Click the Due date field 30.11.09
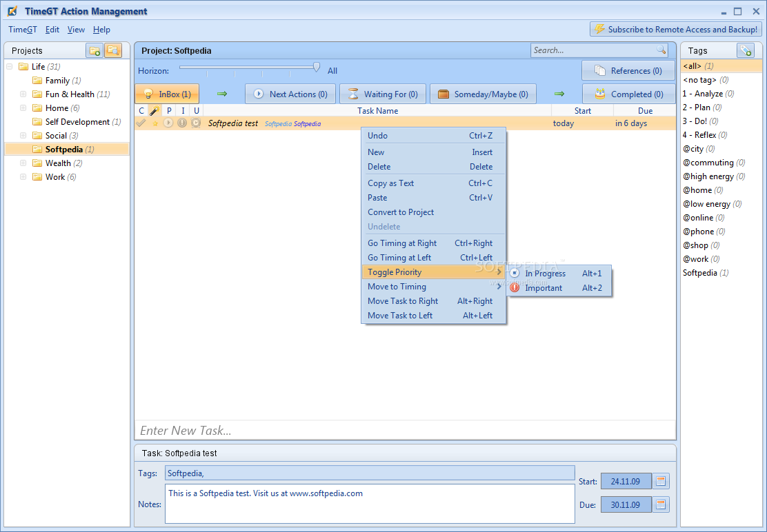 click(x=626, y=504)
